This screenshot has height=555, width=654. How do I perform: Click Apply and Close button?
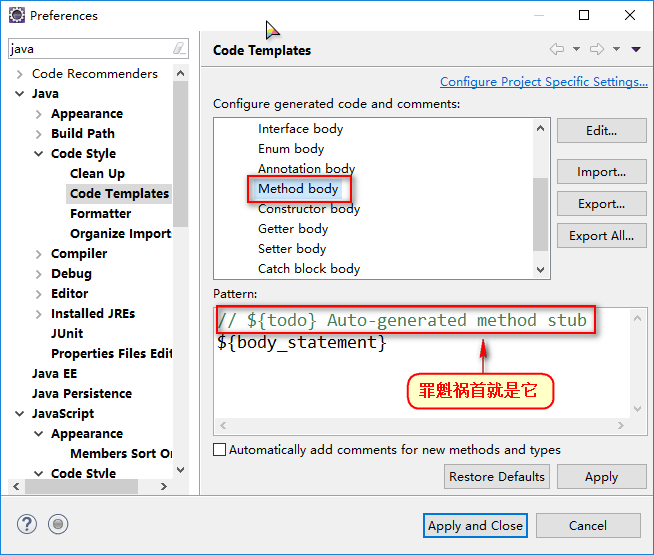(475, 525)
